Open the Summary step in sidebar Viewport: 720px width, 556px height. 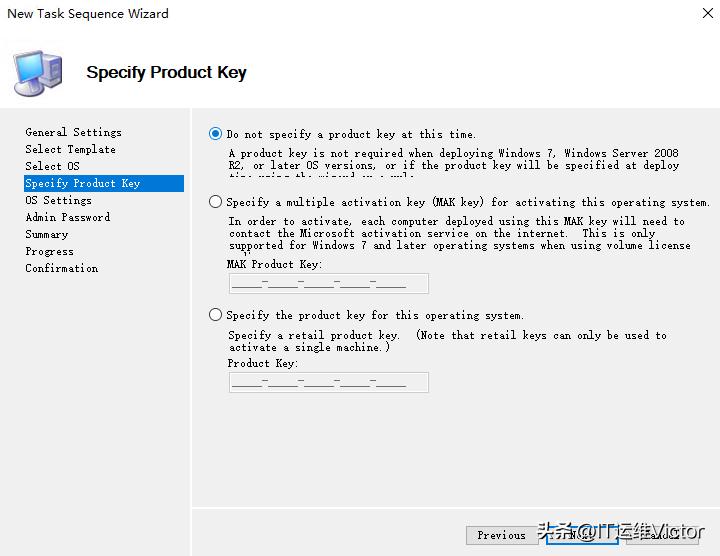tap(46, 234)
